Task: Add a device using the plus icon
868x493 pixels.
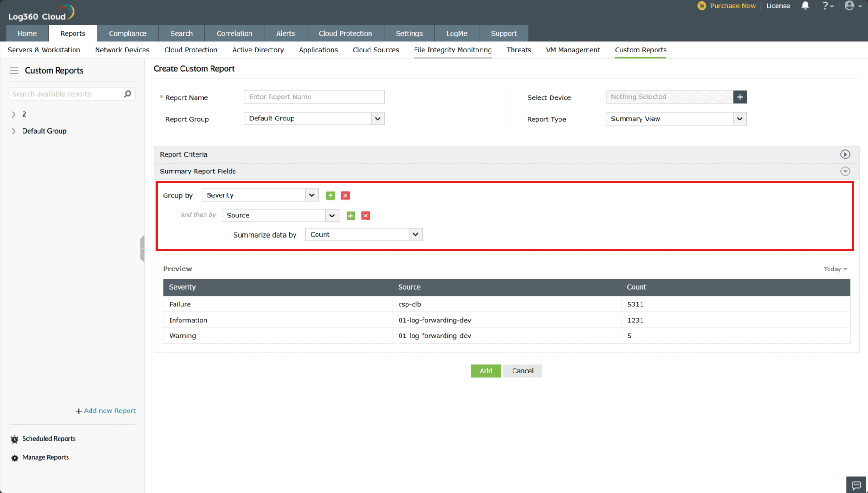Action: (x=740, y=97)
